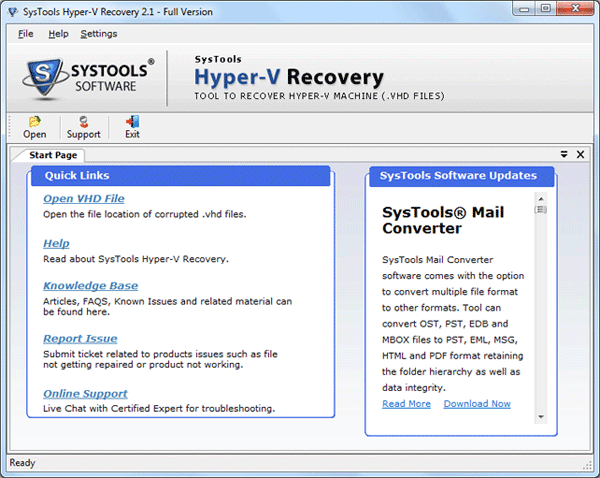Click the Report Issue link
Viewport: 600px width, 478px height.
tap(80, 339)
